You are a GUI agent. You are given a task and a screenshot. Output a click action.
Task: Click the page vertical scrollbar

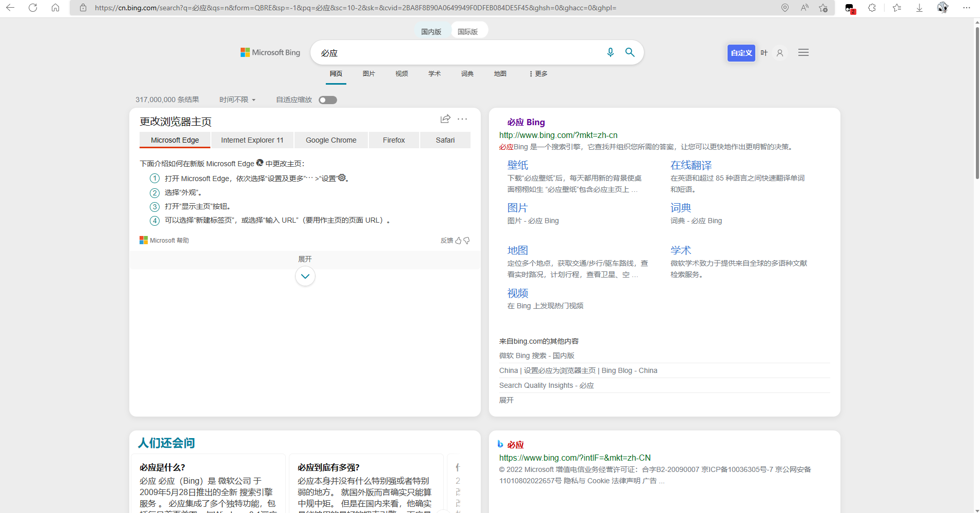[x=977, y=103]
